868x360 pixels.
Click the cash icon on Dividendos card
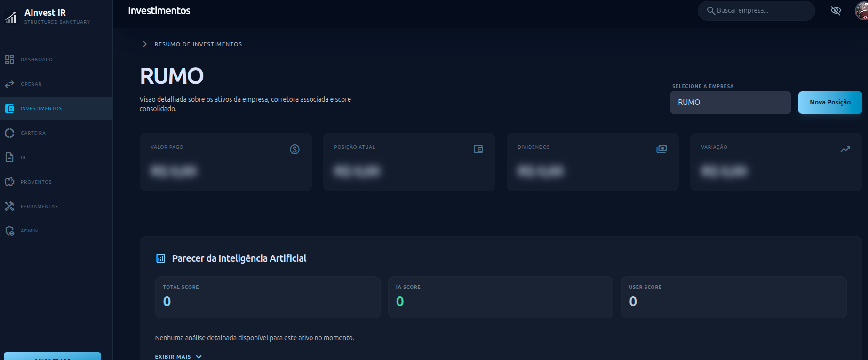click(661, 149)
